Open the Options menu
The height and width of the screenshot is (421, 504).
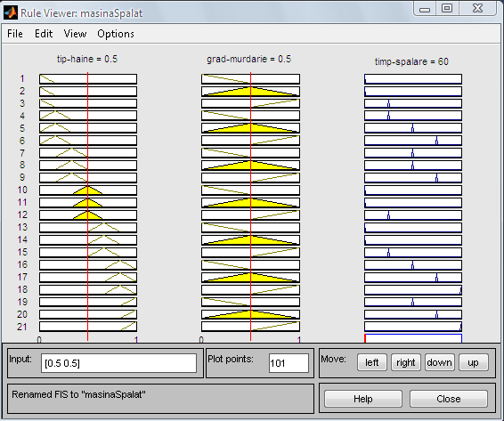(x=116, y=34)
